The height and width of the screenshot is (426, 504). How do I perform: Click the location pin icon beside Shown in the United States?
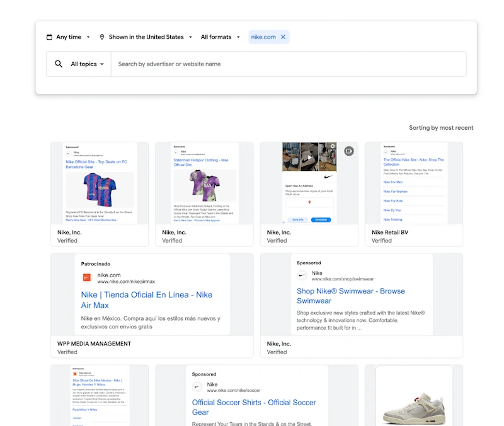(102, 37)
